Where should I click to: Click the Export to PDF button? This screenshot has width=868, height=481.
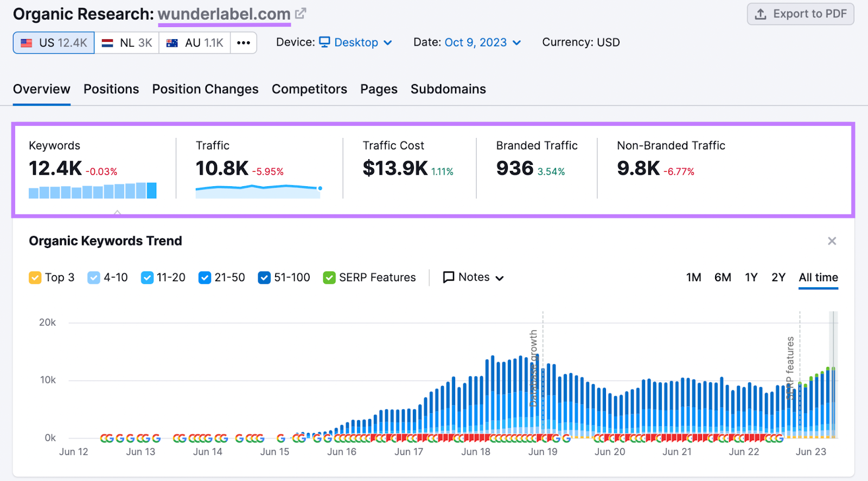(x=800, y=14)
